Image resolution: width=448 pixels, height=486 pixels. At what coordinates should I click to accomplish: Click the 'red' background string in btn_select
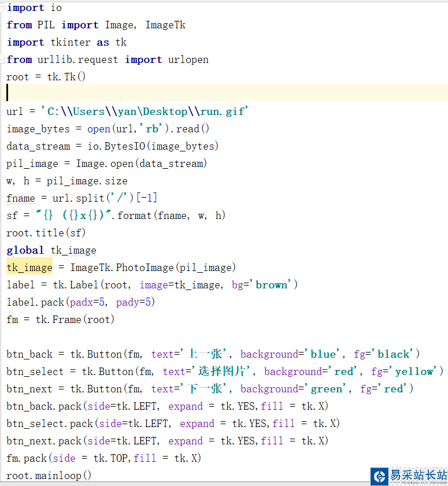[343, 372]
